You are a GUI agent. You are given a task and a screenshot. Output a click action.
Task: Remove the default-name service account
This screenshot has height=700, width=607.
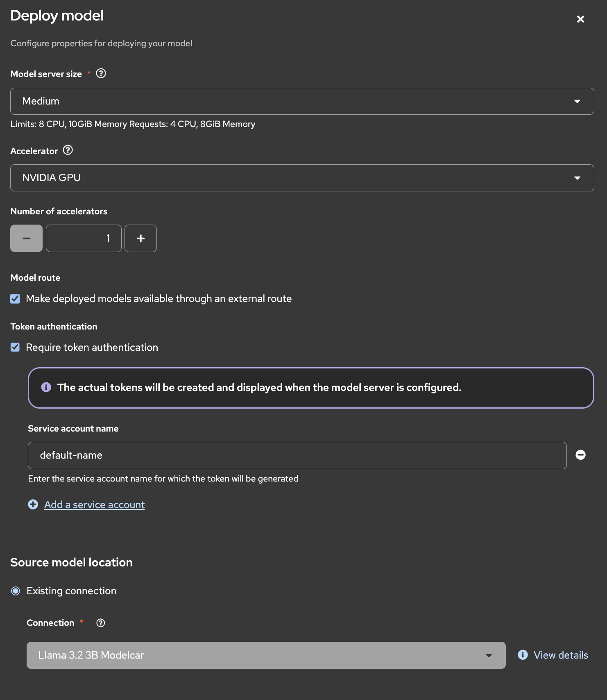click(580, 455)
